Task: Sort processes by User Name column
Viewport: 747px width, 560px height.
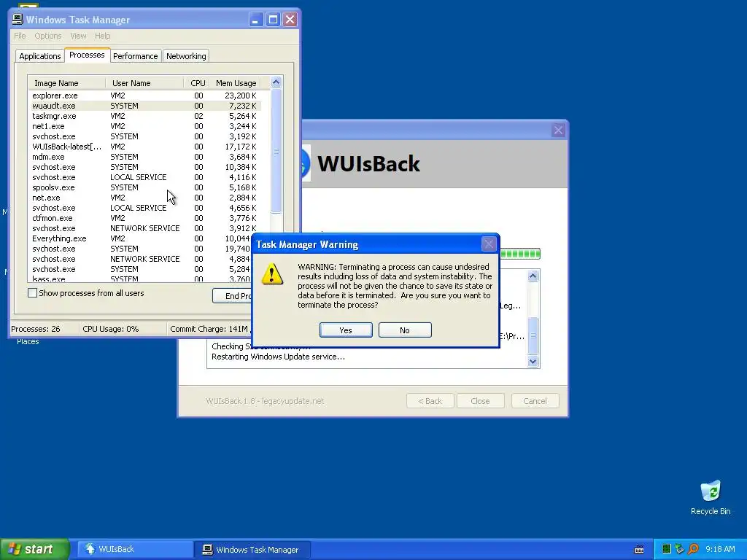Action: pyautogui.click(x=145, y=83)
